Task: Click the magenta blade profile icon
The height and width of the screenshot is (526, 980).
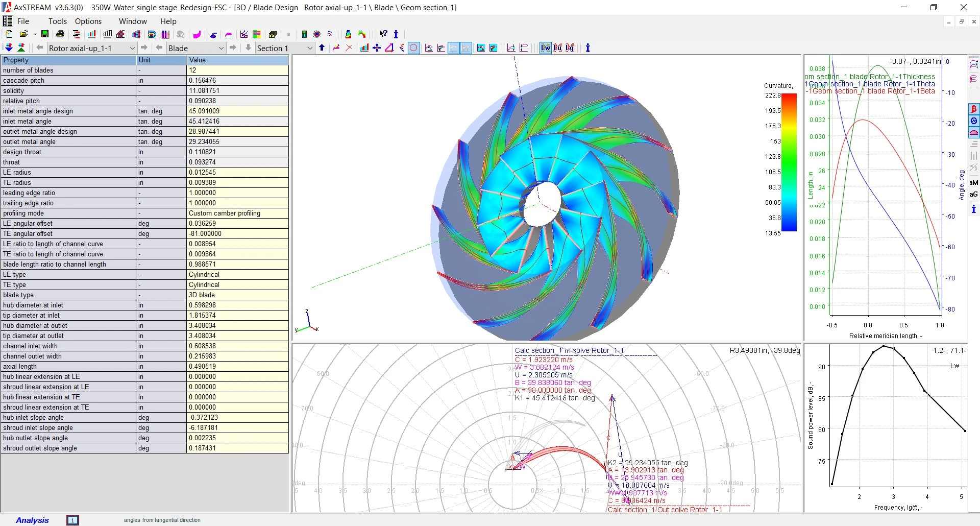Action: [197, 34]
